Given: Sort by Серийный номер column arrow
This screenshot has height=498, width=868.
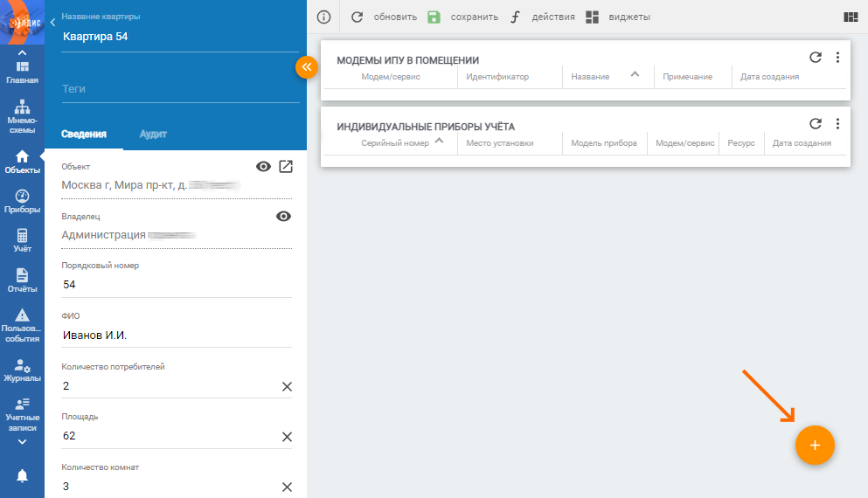Looking at the screenshot, I should 439,141.
